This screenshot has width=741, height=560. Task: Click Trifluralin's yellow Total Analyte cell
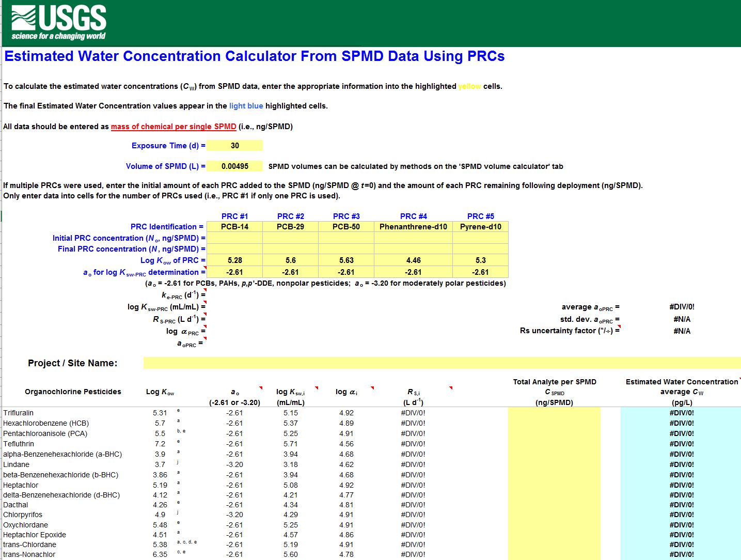click(554, 413)
